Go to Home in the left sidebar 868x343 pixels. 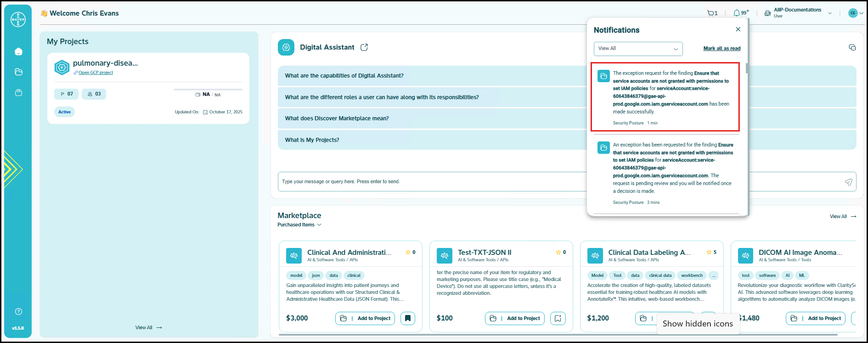tap(18, 51)
